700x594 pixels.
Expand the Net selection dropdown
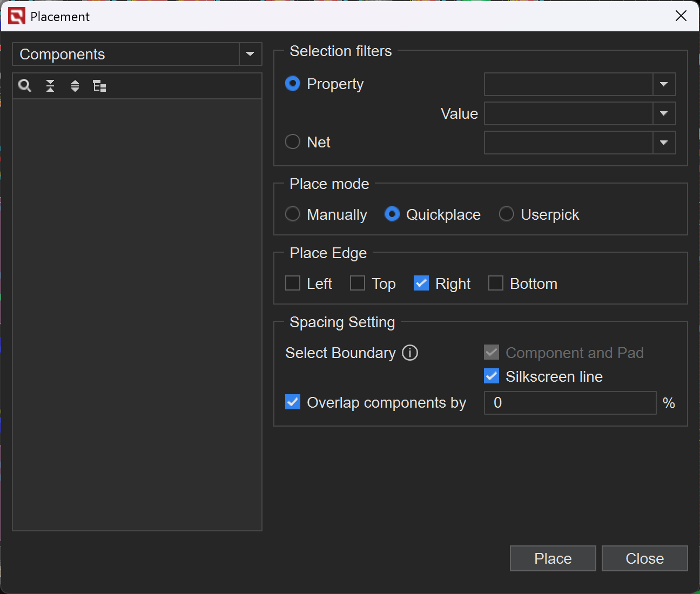pyautogui.click(x=664, y=143)
